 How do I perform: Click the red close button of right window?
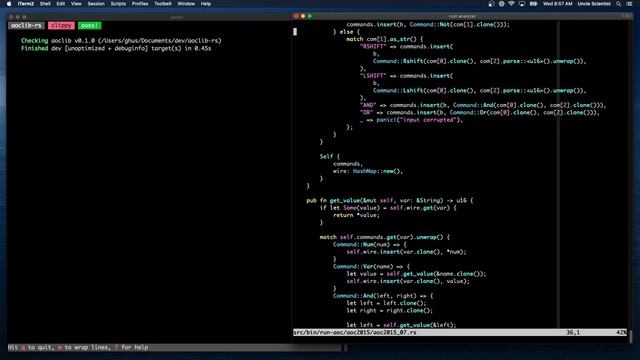click(296, 16)
